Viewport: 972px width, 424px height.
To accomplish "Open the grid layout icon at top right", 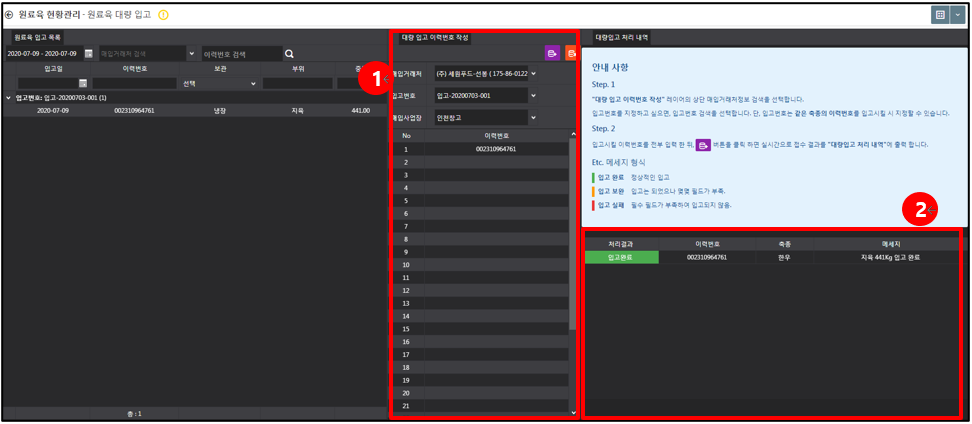I will (940, 15).
